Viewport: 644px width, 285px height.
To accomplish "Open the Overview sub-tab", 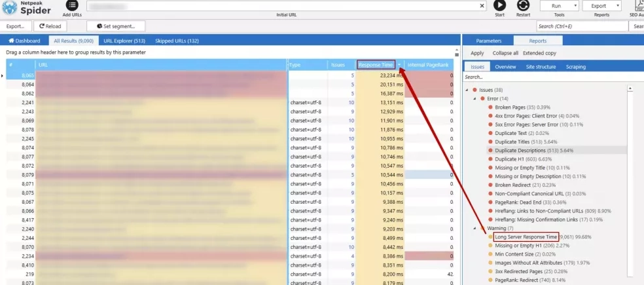I will pos(505,67).
